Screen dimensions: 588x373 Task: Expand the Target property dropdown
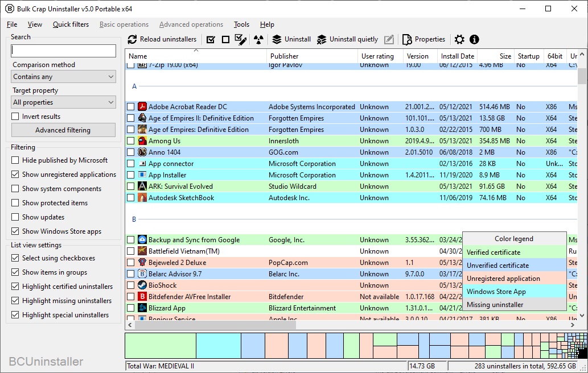pos(63,102)
